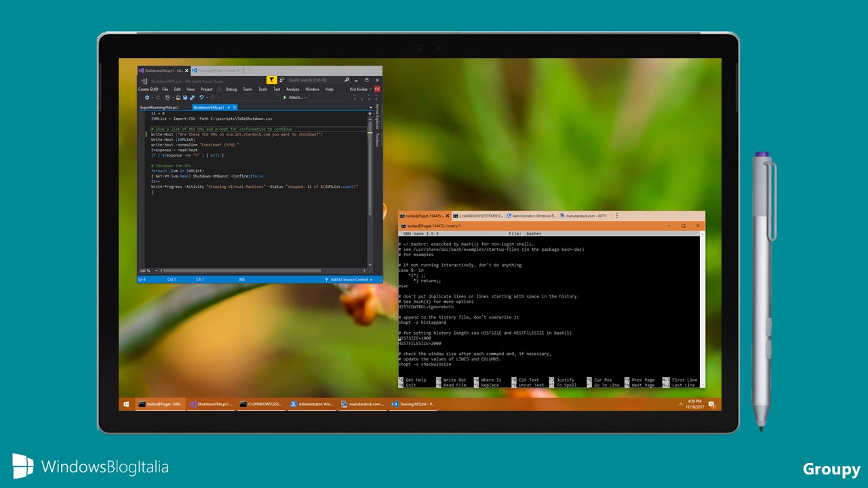The width and height of the screenshot is (868, 488).
Task: Open the overflow menu in the KiTTY tab group
Action: pyautogui.click(x=617, y=215)
